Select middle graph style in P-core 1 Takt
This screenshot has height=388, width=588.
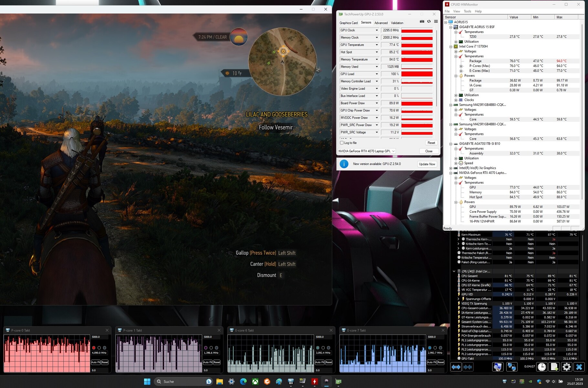tap(211, 348)
